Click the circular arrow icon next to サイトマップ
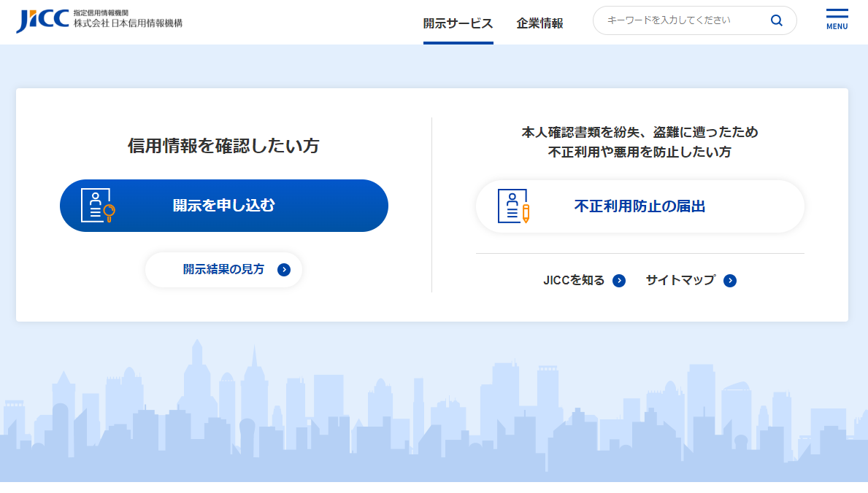Viewport: 868px width, 493px height. (730, 281)
